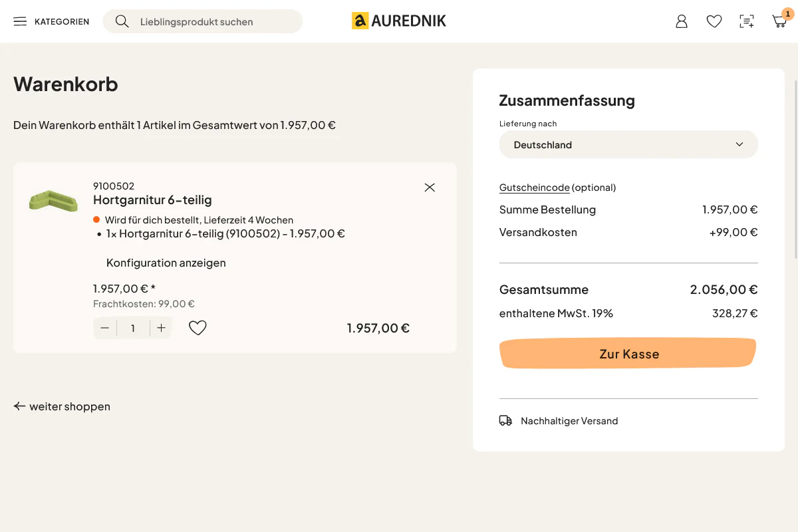Screen dimensions: 798x532
Task: Open Hortgarnitur 6-teilig product title
Action: pyautogui.click(x=152, y=200)
